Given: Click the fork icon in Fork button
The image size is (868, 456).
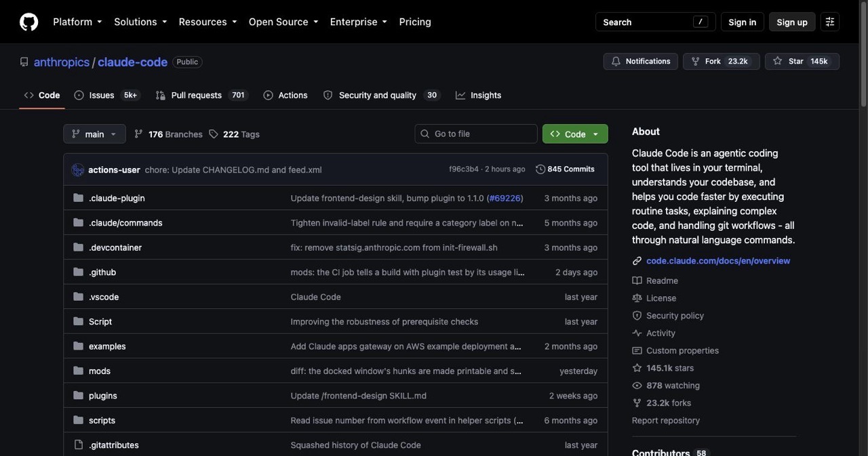Looking at the screenshot, I should [x=695, y=61].
